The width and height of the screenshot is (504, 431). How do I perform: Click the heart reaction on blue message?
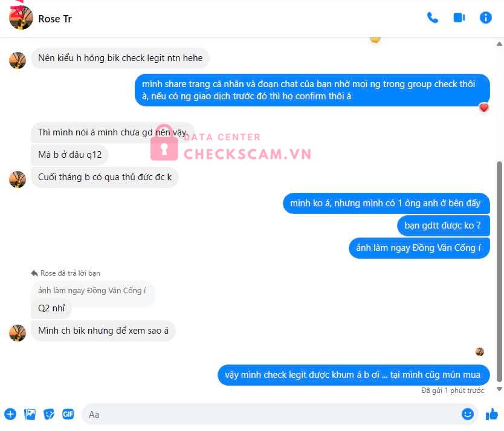[x=483, y=108]
